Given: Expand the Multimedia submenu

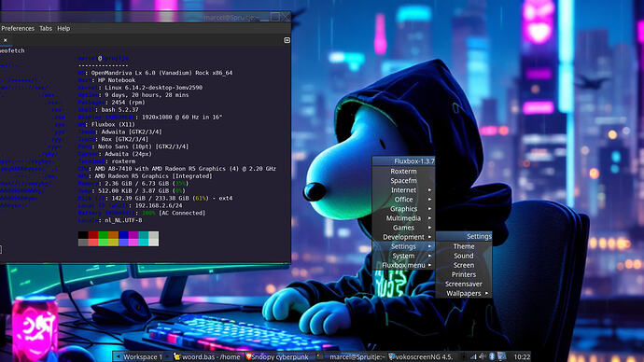Looking at the screenshot, I should pos(403,218).
